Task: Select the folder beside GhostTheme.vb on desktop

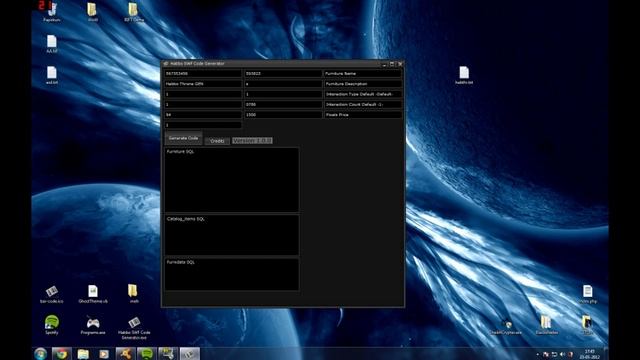Action: pyautogui.click(x=133, y=294)
